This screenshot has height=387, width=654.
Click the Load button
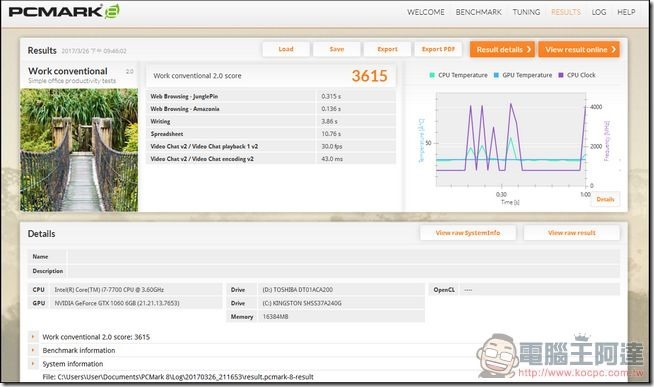286,49
